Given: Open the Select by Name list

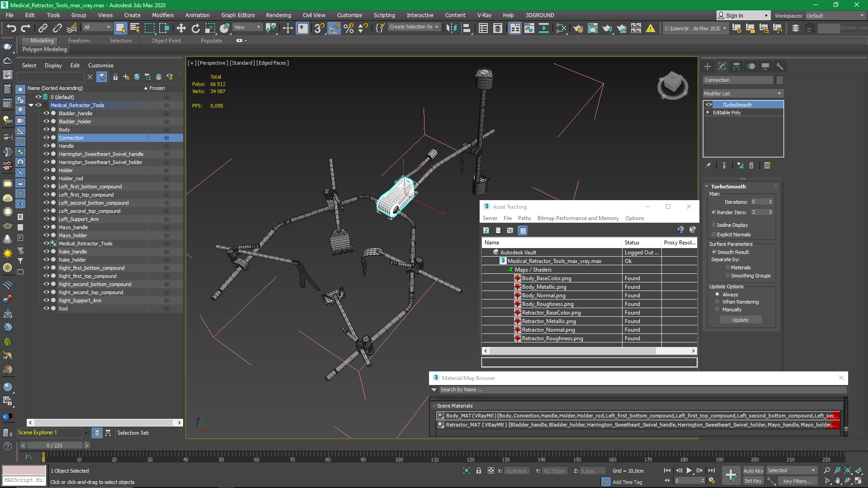Looking at the screenshot, I should (135, 28).
